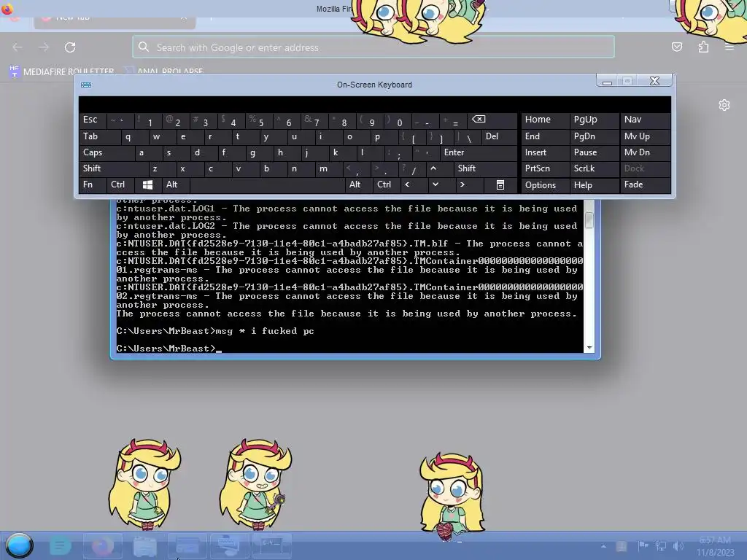Tap the PrtScn key
747x560 pixels.
545,168
